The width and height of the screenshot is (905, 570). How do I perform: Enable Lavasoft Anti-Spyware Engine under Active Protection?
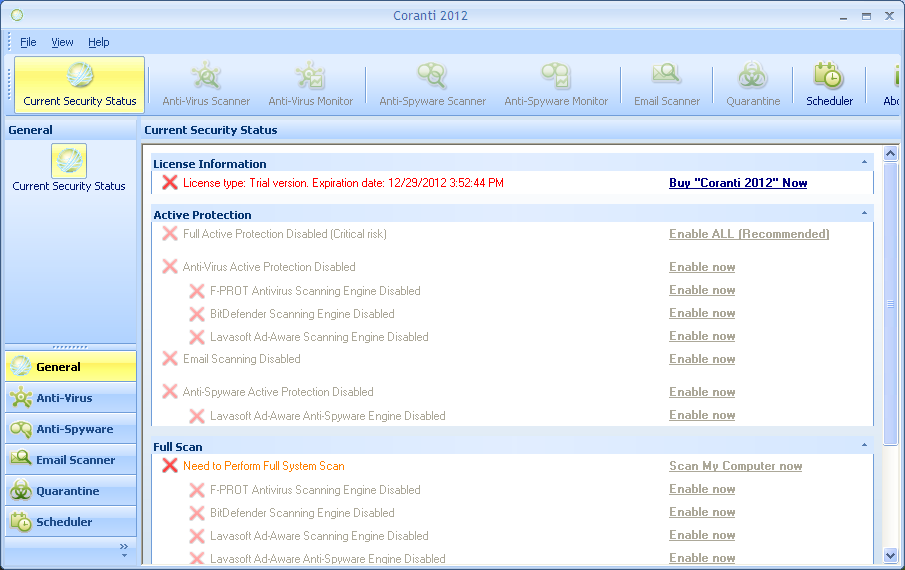coord(702,415)
